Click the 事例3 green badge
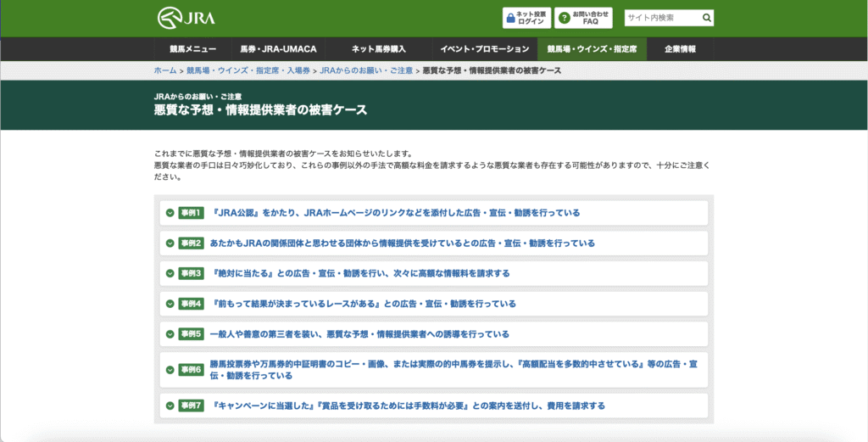Viewport: 868px width, 442px height. click(192, 274)
